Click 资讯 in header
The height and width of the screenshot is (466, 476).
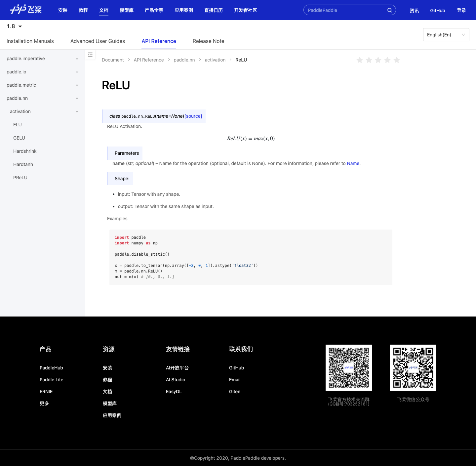point(414,11)
